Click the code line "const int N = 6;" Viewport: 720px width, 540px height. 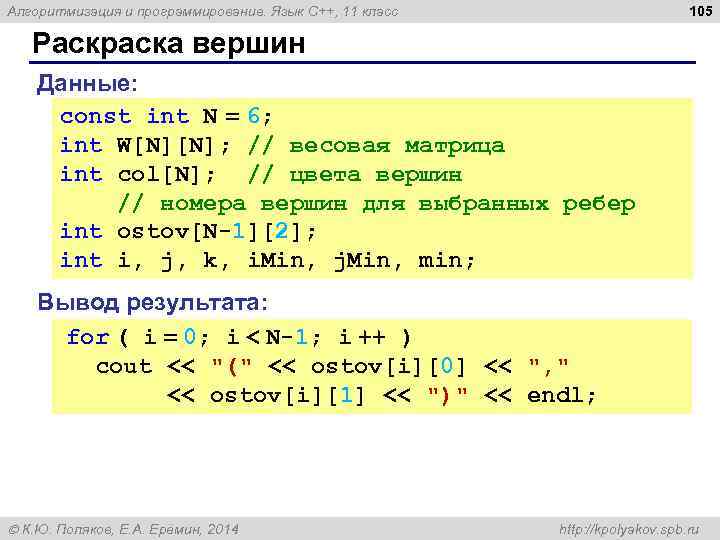pyautogui.click(x=166, y=116)
